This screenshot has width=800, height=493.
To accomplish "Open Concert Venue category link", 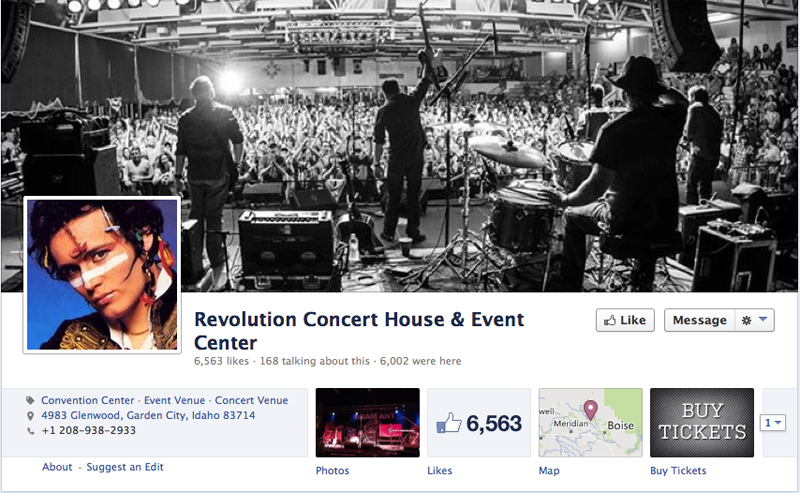I will point(251,400).
